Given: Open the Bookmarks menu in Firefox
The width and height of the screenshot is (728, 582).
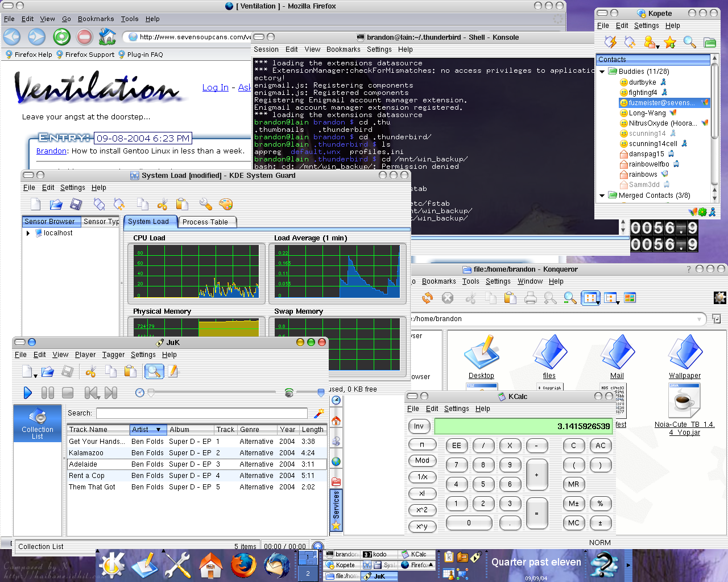Looking at the screenshot, I should [96, 19].
